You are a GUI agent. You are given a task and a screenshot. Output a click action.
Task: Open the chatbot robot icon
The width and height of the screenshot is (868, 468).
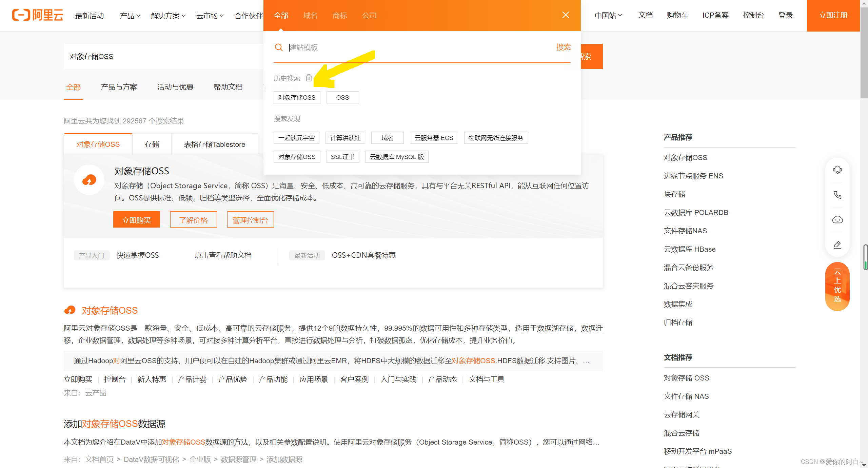(x=837, y=220)
